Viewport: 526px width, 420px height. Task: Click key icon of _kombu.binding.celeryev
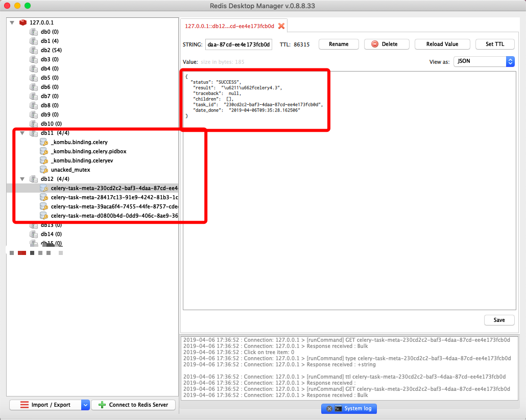click(44, 160)
